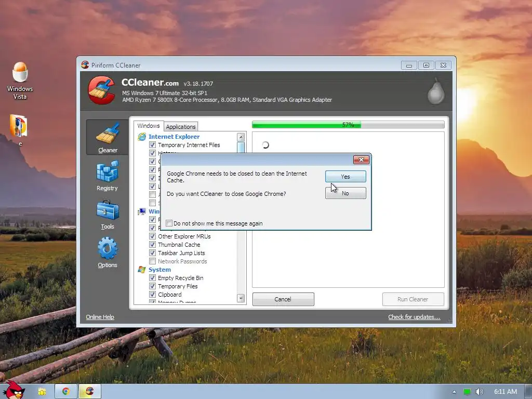
Task: Switch to CCleaner taskbar button
Action: [90, 392]
